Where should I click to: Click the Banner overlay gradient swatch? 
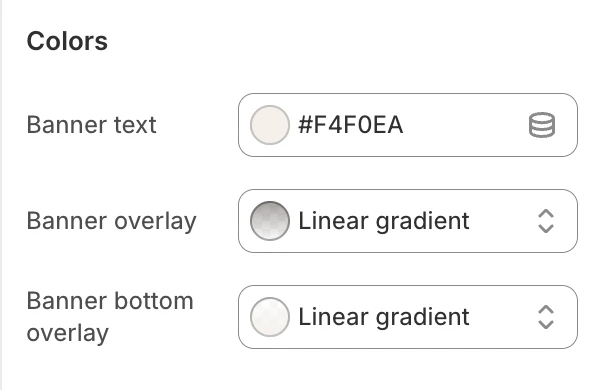pos(270,221)
